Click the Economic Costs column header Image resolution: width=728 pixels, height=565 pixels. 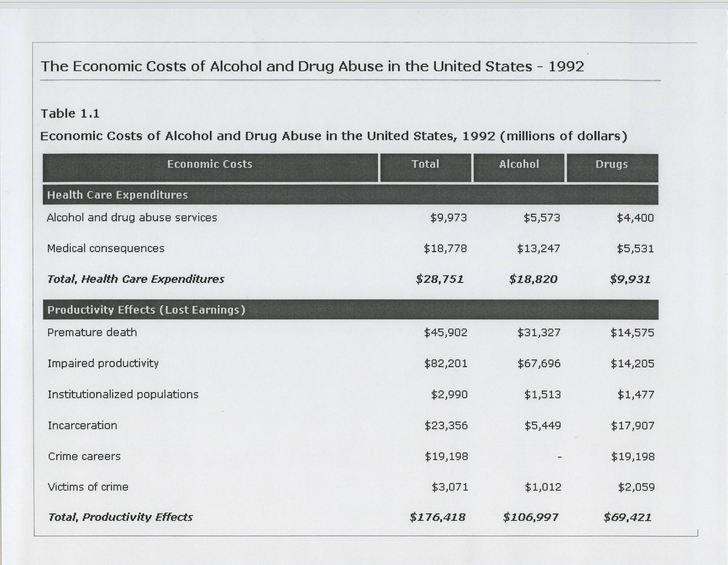210,164
